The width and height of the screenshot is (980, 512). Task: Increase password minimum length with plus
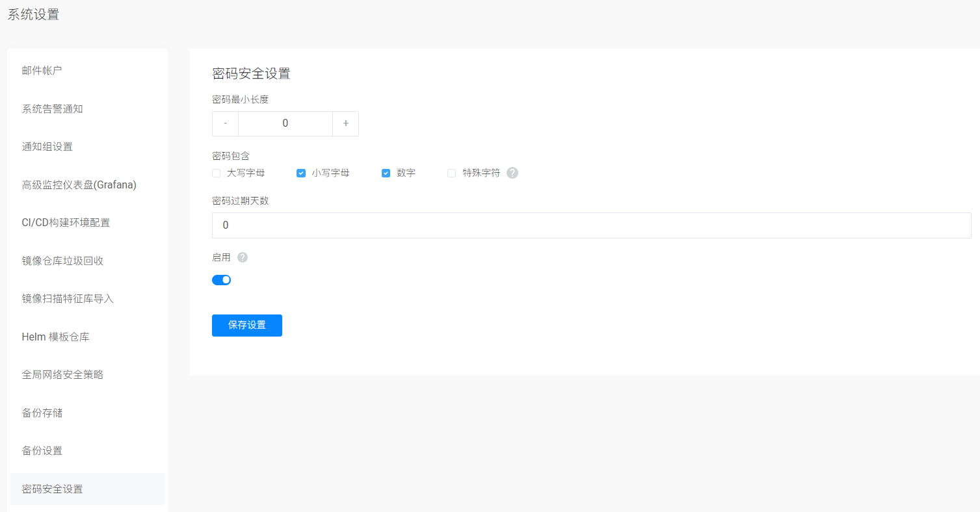tap(345, 123)
